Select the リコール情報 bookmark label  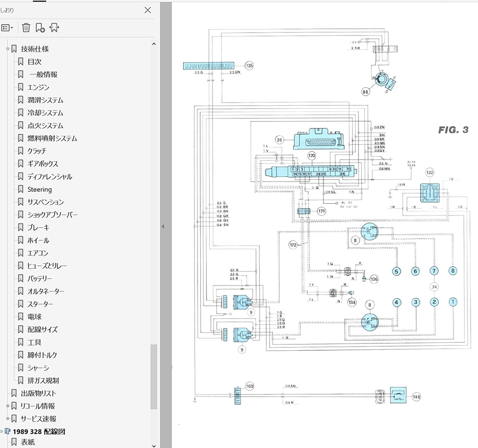pos(38,406)
